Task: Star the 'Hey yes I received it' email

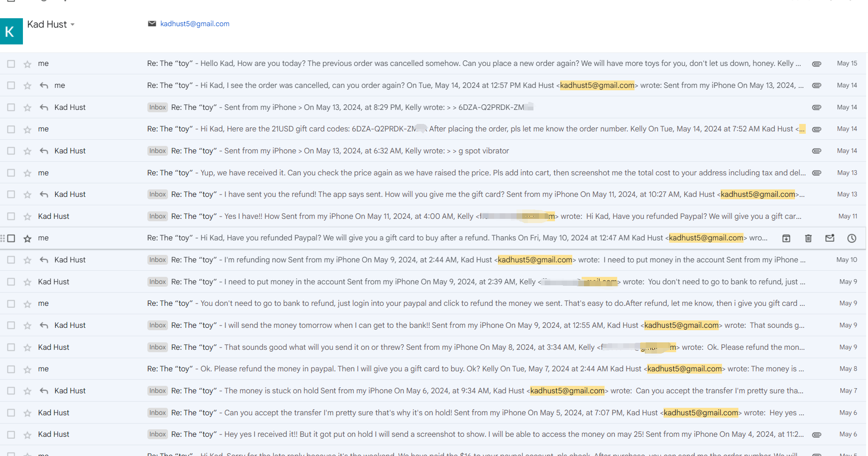Action: pos(28,434)
